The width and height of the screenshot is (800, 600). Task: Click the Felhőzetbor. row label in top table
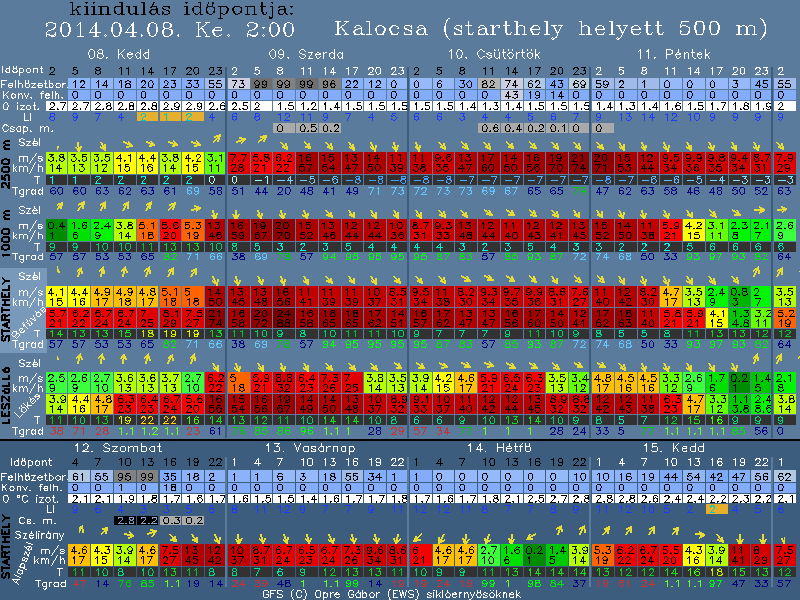pyautogui.click(x=21, y=84)
